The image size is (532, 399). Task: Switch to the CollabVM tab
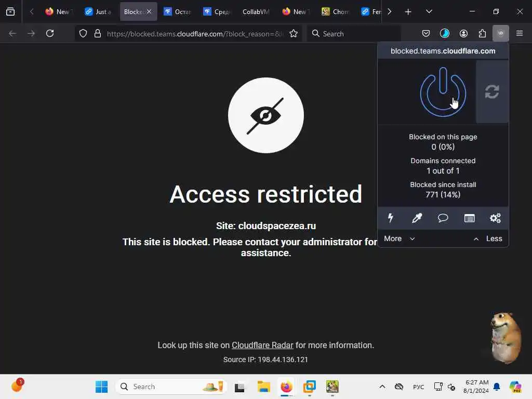coord(257,11)
